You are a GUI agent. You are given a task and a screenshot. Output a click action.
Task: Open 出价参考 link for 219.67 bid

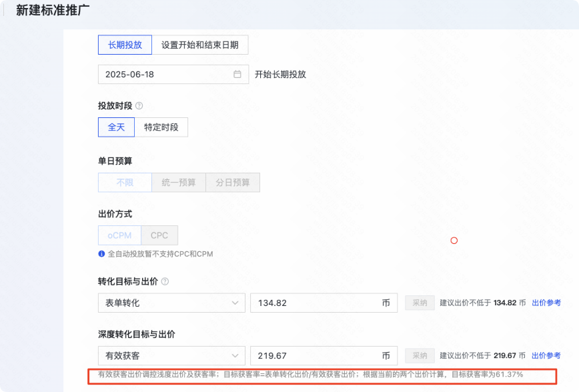(546, 355)
